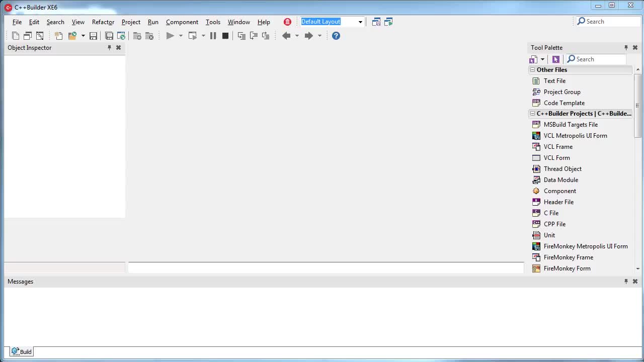644x362 pixels.
Task: Select Code Template in Tool Palette
Action: coord(564,103)
